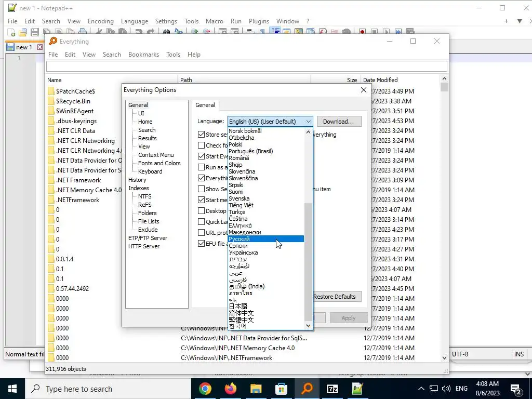Toggle the 'Check fo…' updates checkbox
The height and width of the screenshot is (399, 532).
pyautogui.click(x=201, y=145)
